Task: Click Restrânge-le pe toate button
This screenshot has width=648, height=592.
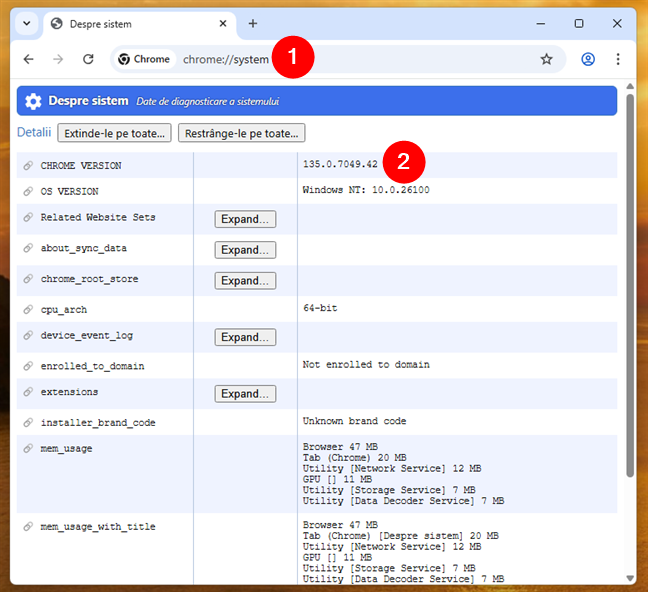Action: coord(242,134)
